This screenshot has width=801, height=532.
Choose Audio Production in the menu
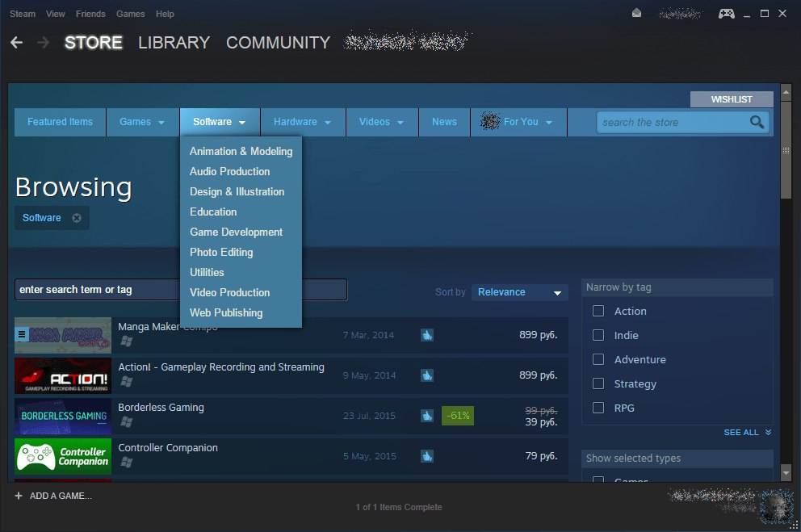241,171
